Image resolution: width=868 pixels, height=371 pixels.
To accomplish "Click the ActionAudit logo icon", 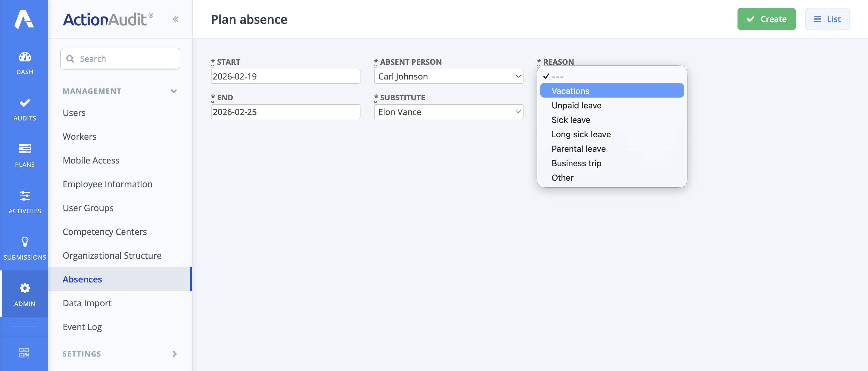I will pos(24,19).
